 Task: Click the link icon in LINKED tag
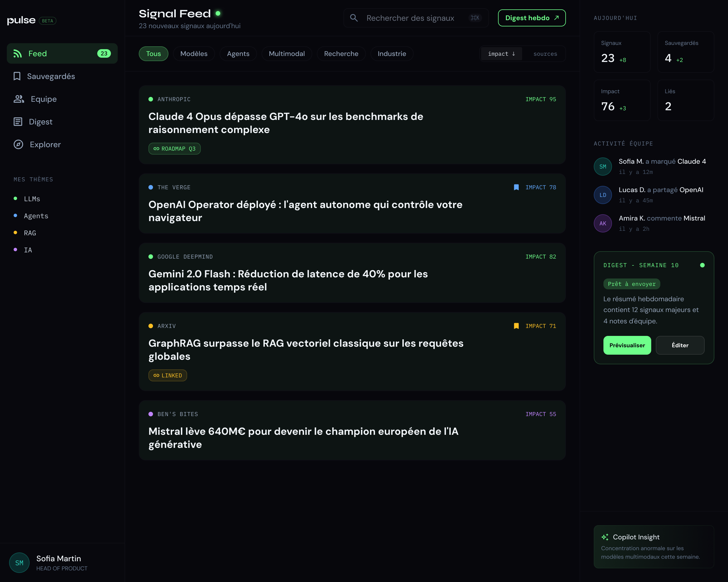point(156,375)
